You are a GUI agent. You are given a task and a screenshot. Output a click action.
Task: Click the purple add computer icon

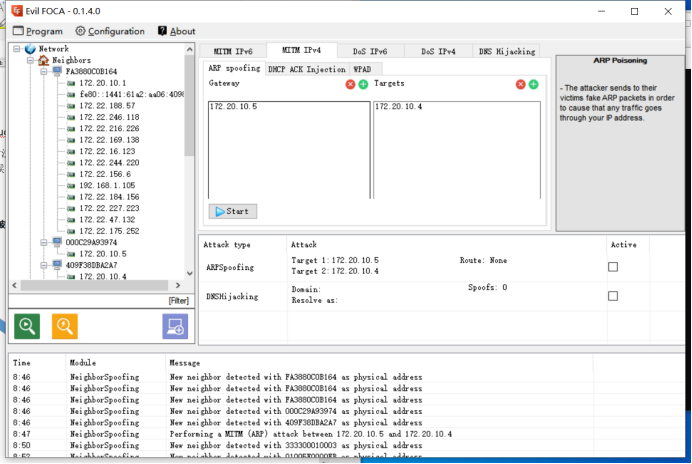(175, 326)
